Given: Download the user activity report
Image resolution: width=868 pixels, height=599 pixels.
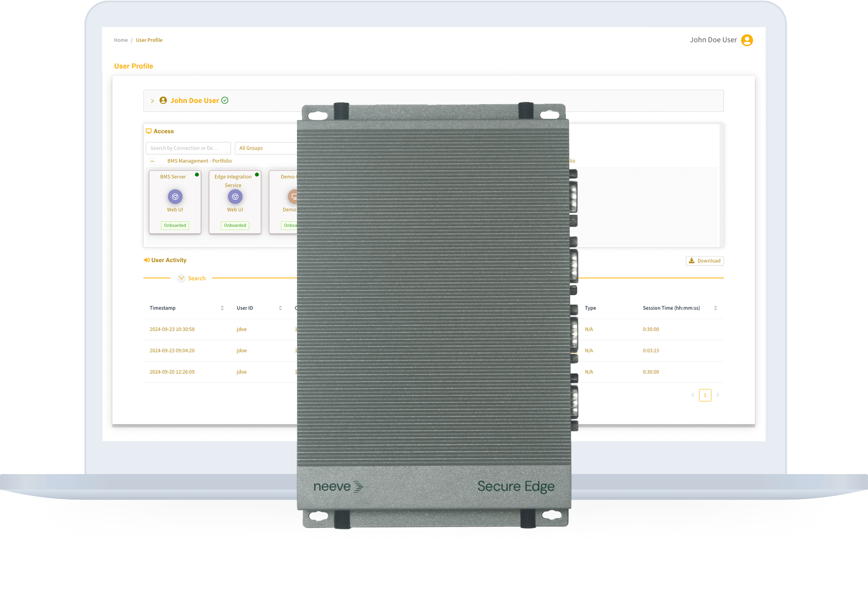Looking at the screenshot, I should 705,261.
